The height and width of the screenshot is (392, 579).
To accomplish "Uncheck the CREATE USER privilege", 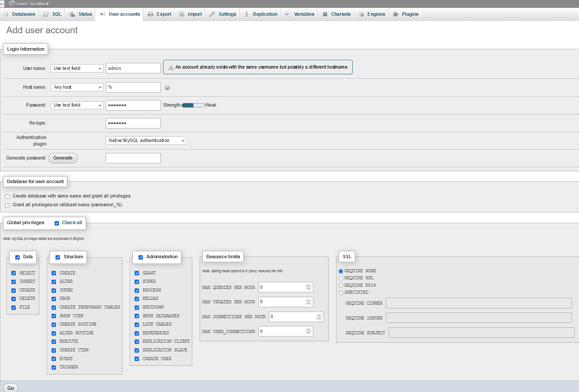I will pos(137,359).
